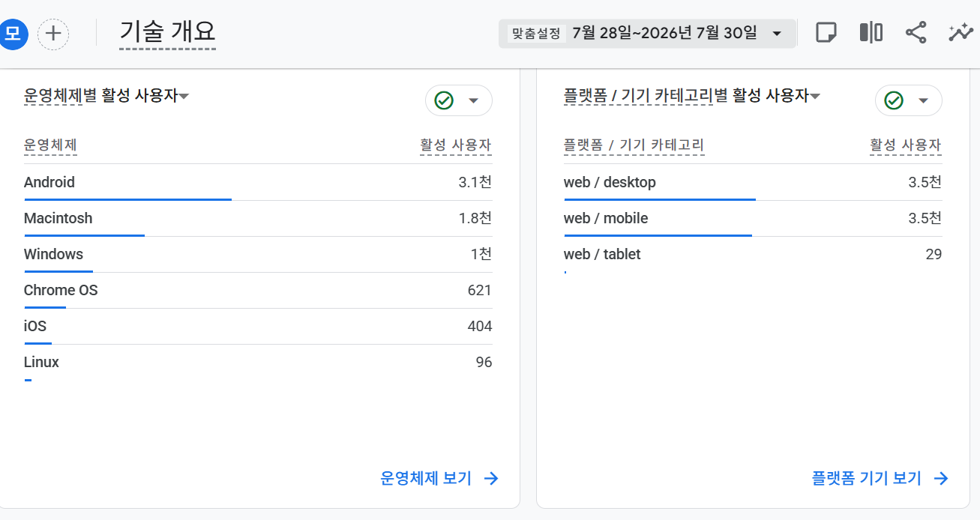
Task: Select the Windows row
Action: click(x=258, y=254)
